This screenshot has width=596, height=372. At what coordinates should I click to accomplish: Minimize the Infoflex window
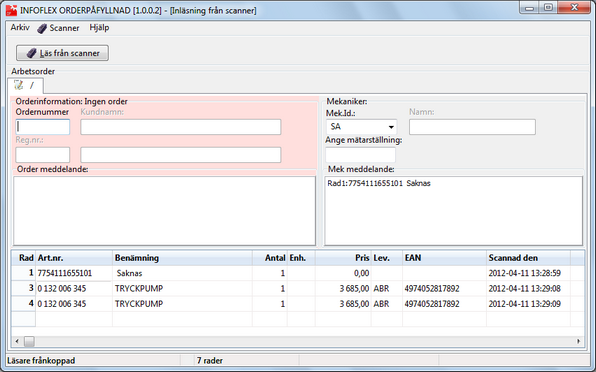tap(529, 8)
